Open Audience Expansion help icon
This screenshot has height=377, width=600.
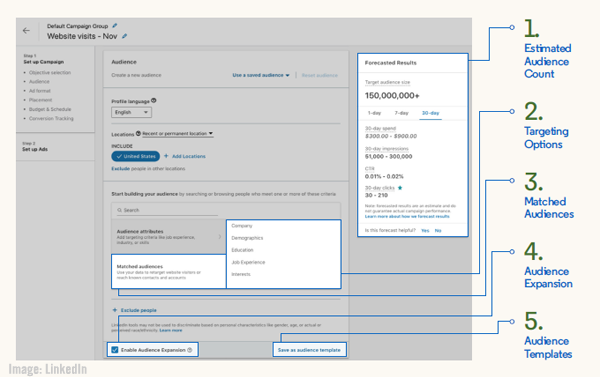tap(190, 350)
